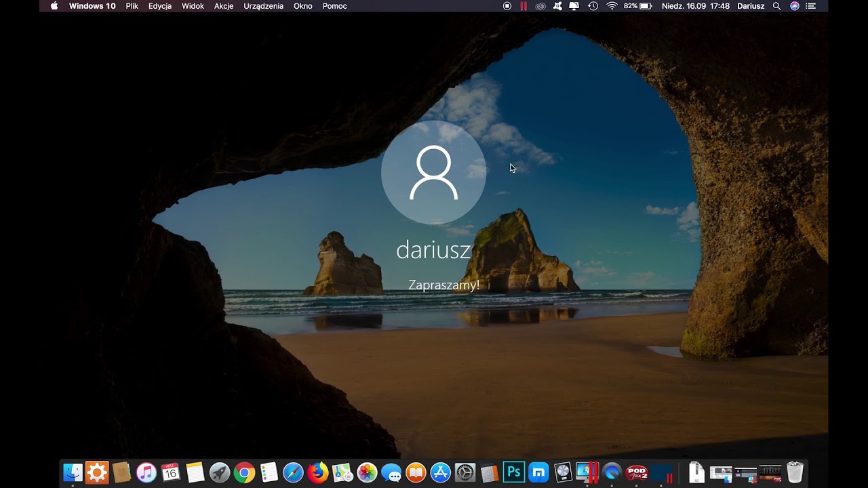This screenshot has height=488, width=868.
Task: Click the screen recording stop icon
Action: 507,6
